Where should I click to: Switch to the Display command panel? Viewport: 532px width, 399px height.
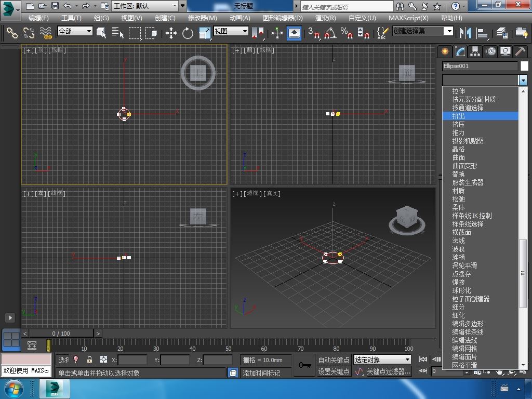(505, 51)
